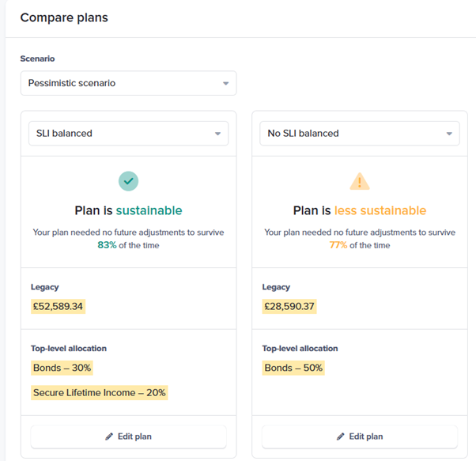Select the £52,589.34 legacy value
Screen dimensions: 476x461
click(x=58, y=306)
